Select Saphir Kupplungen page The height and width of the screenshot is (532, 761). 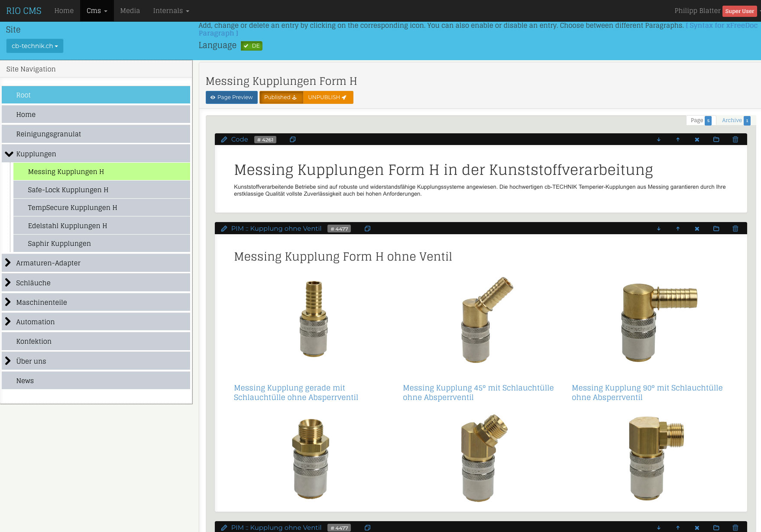click(102, 243)
